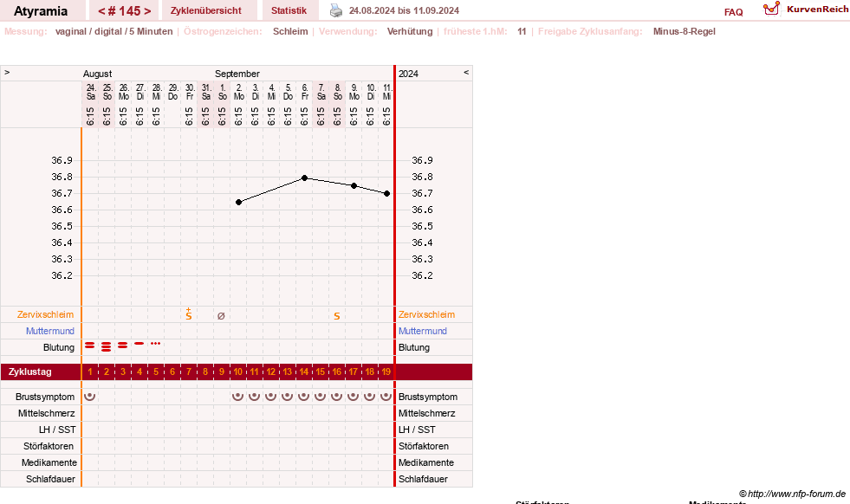Click the breast symptom icon on cycle day 1
Screen dimensions: 850x504
90,396
